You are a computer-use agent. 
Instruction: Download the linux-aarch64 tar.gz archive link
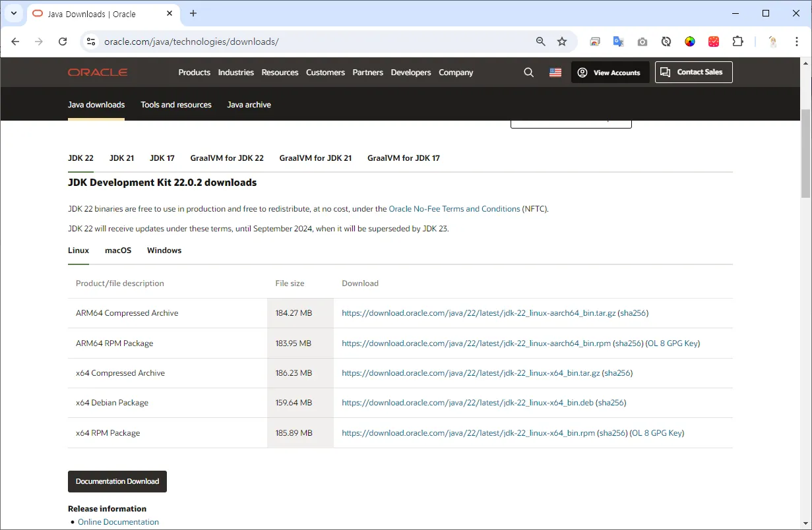(x=479, y=313)
